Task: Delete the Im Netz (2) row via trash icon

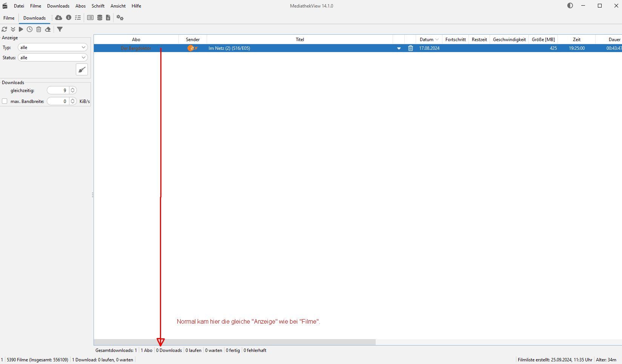Action: pos(410,48)
